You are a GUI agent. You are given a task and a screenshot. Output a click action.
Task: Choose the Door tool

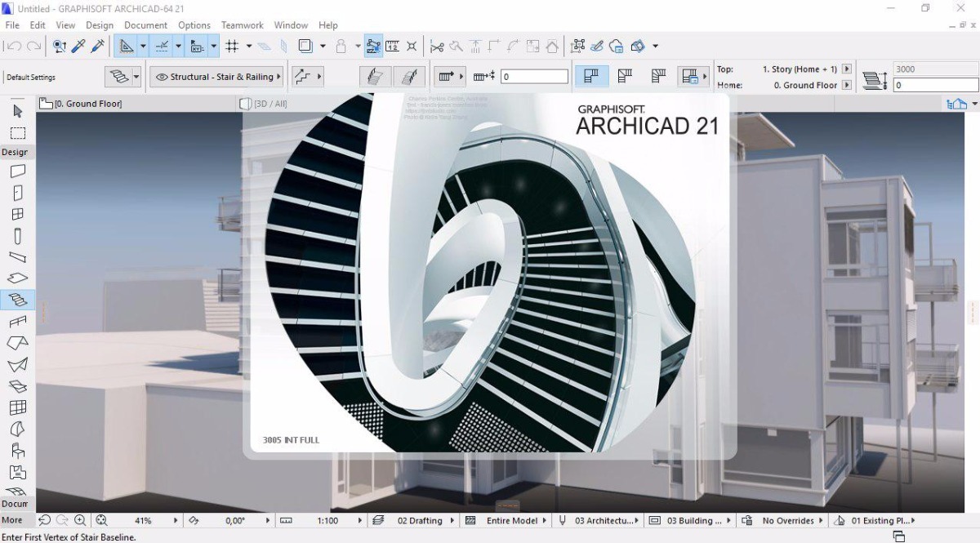pos(18,194)
